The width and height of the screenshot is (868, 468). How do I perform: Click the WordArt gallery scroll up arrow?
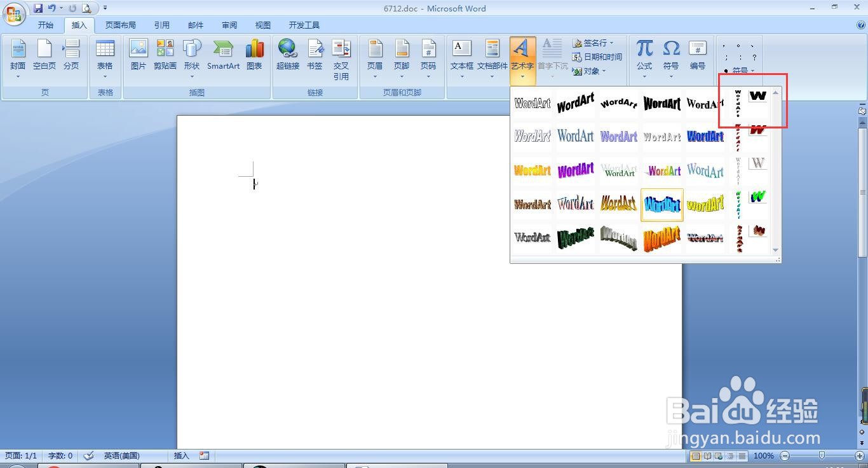(776, 92)
